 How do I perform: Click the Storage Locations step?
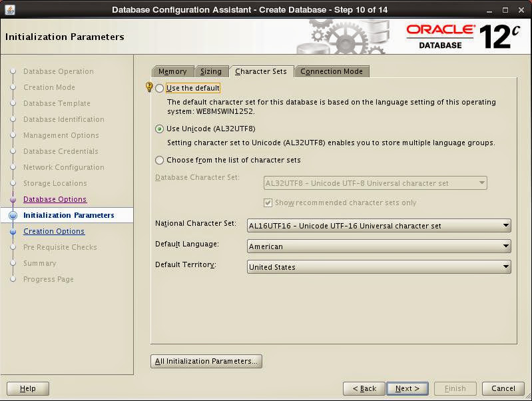55,183
